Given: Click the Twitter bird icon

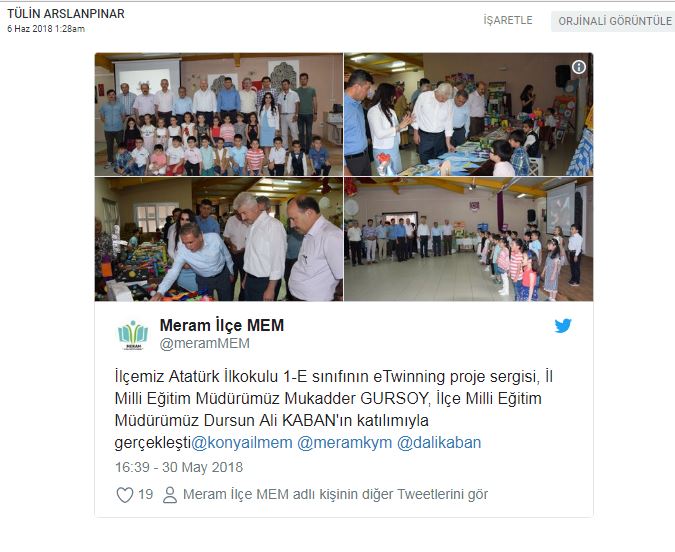Looking at the screenshot, I should (563, 326).
